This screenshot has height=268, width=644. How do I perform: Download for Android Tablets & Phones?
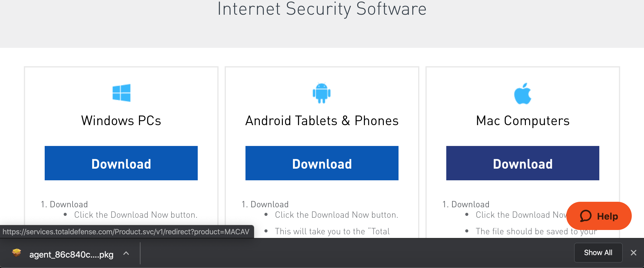[322, 163]
